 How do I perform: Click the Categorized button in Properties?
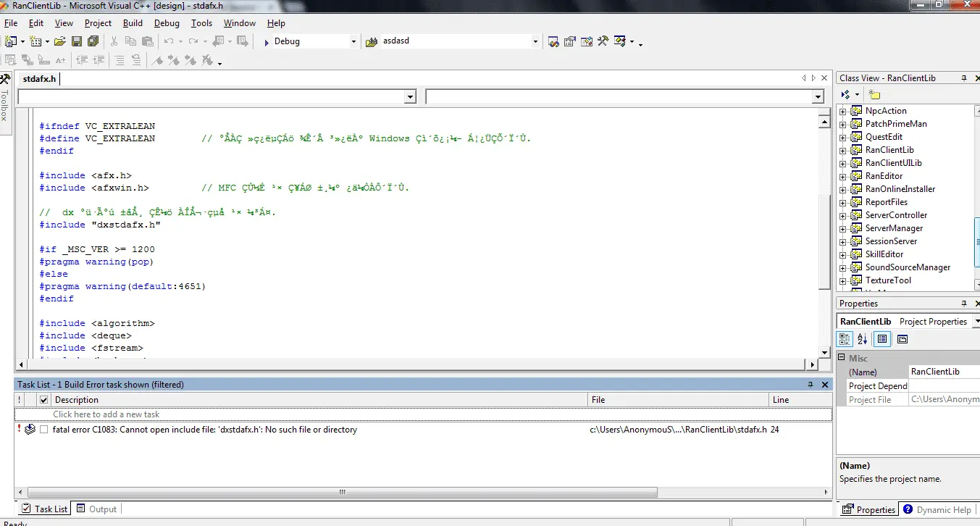click(x=845, y=338)
